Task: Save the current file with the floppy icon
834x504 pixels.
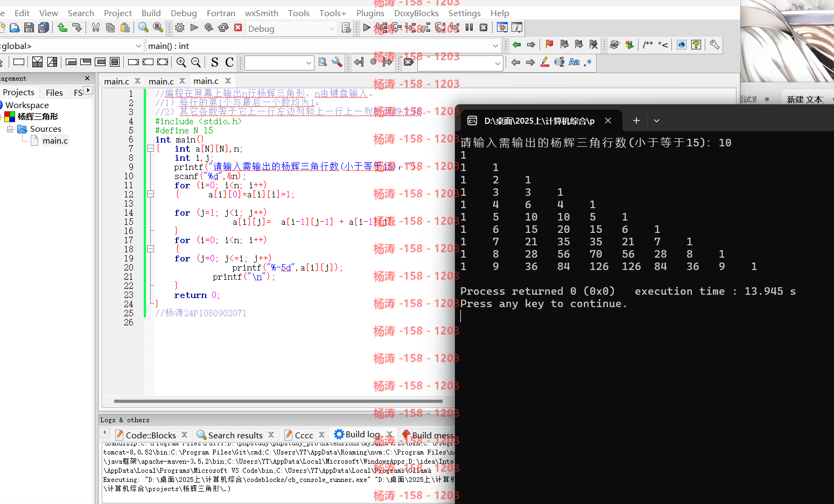Action: 29,27
